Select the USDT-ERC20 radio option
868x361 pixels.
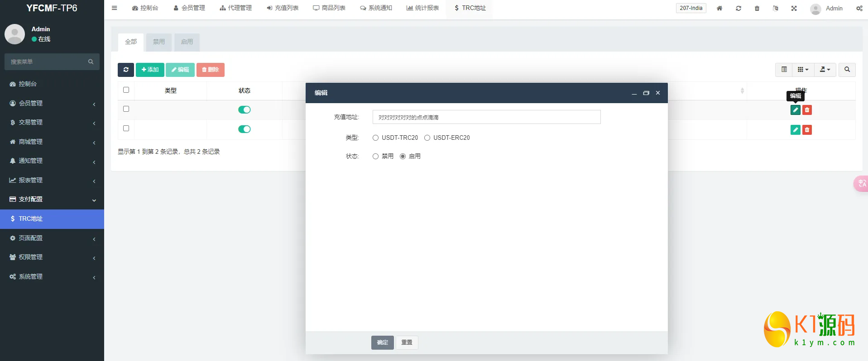[427, 138]
